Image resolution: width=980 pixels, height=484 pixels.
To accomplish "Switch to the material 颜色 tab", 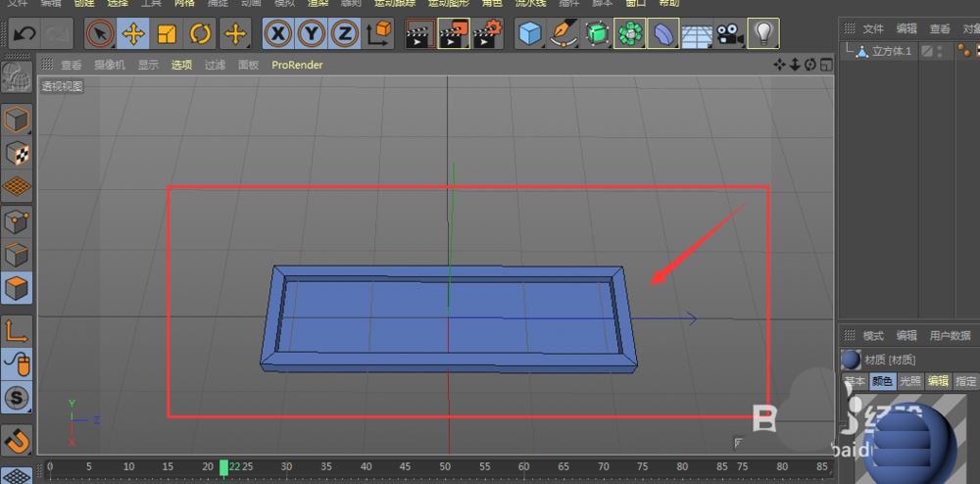I will point(883,381).
